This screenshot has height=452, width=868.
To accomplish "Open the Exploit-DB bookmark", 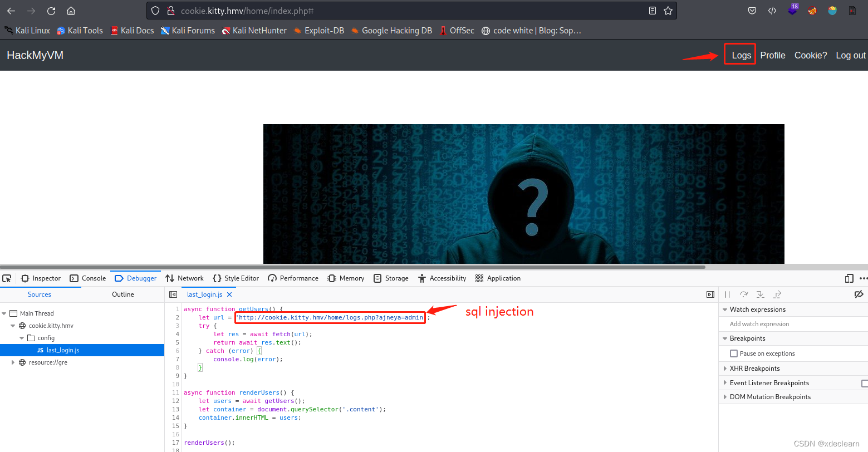I will coord(319,31).
